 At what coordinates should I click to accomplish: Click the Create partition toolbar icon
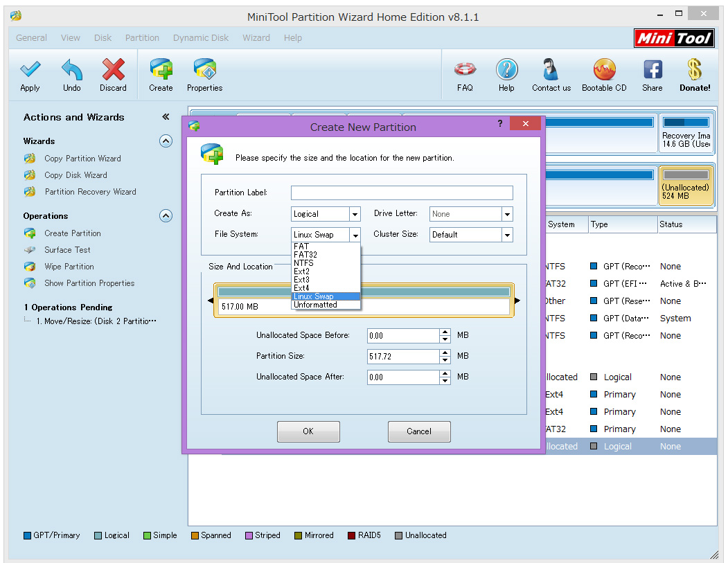161,70
